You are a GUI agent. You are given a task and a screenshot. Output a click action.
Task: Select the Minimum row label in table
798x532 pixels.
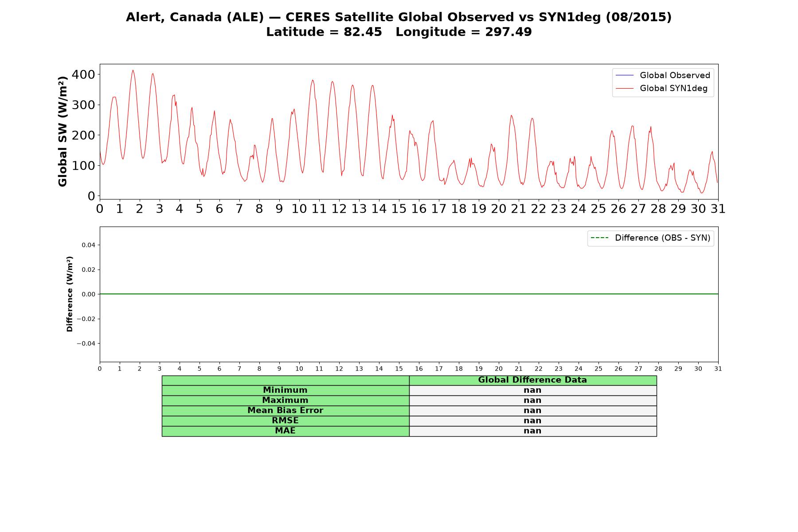pos(285,390)
